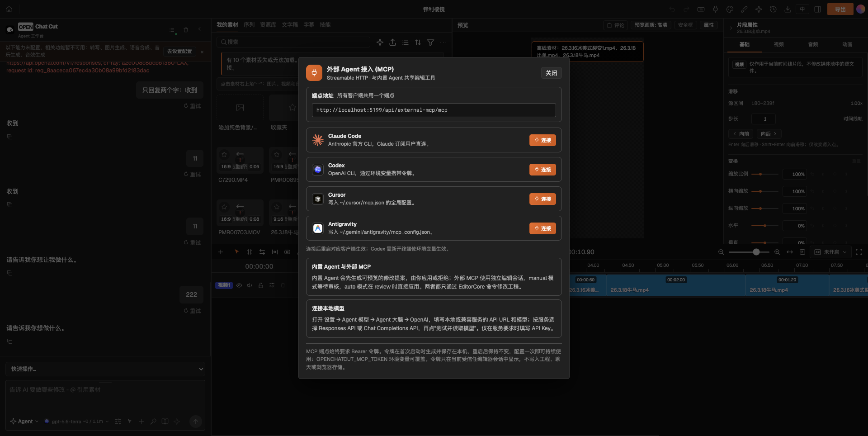
Task: Click the 去设置配置 button
Action: tap(179, 51)
